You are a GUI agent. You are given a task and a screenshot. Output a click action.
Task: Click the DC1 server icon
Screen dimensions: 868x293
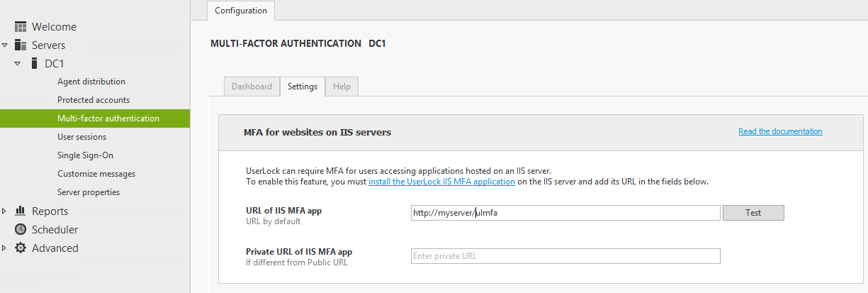pos(34,64)
